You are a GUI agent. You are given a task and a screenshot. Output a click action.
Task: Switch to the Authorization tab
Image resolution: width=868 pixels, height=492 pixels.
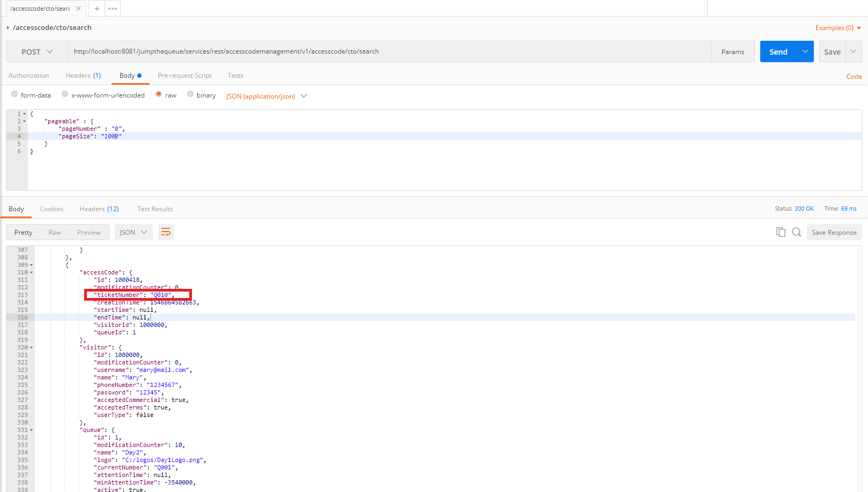tap(28, 75)
